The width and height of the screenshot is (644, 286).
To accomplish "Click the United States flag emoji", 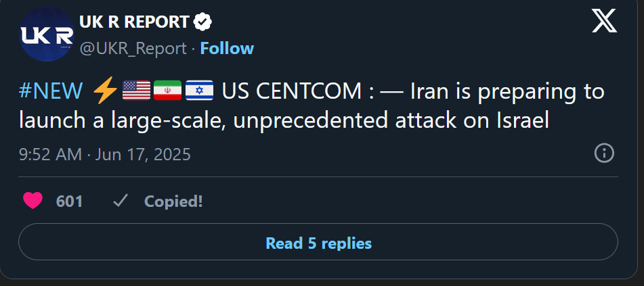I will (136, 91).
